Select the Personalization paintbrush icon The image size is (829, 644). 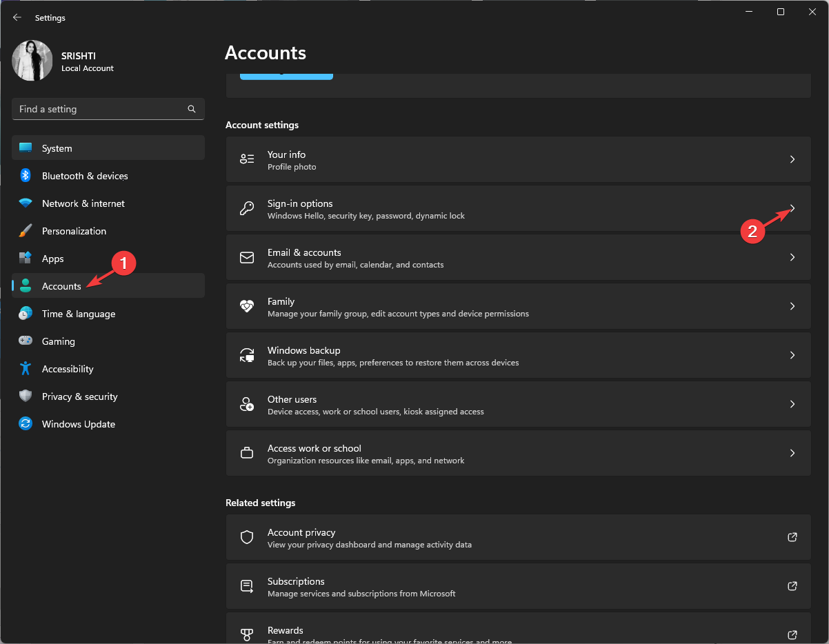26,230
